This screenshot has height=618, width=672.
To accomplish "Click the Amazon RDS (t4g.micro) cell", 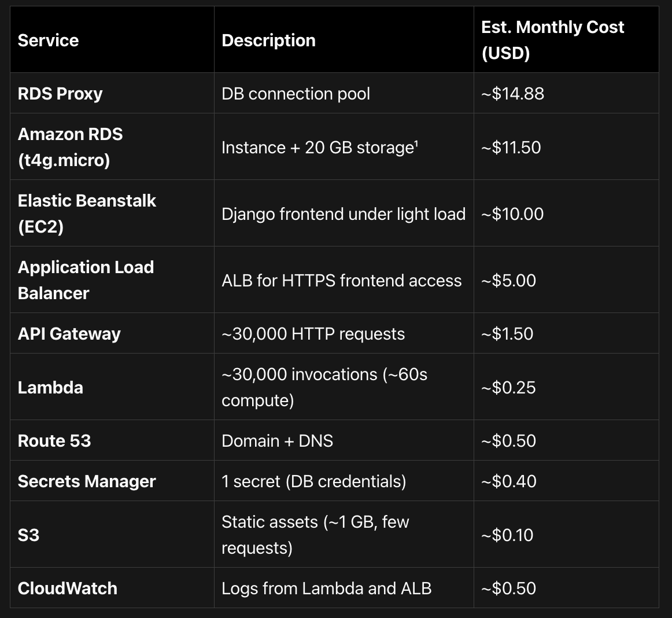I will tap(70, 147).
